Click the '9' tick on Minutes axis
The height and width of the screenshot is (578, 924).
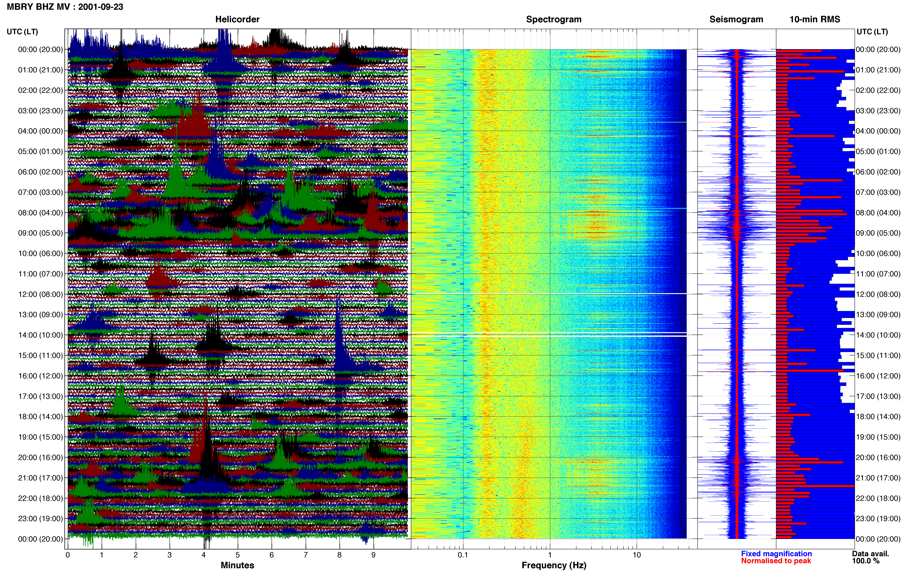point(373,555)
